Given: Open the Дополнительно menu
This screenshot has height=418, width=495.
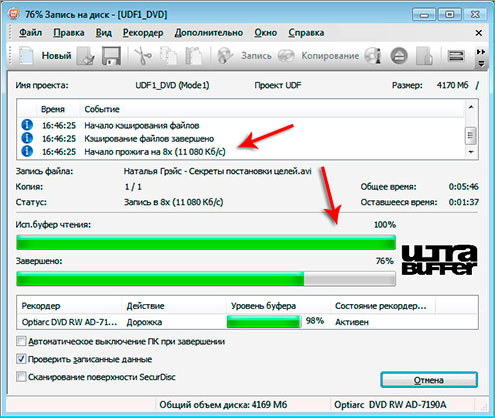Looking at the screenshot, I should (209, 33).
